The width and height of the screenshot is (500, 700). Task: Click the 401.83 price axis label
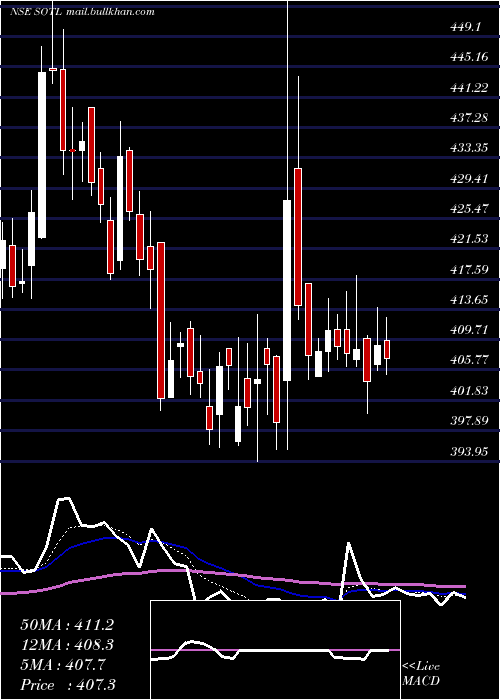tap(469, 391)
